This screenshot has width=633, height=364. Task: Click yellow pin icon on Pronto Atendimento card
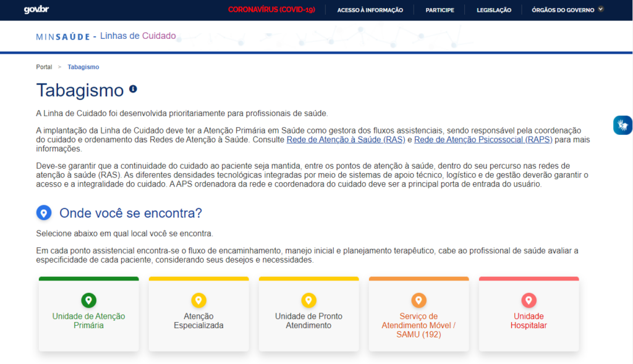(x=309, y=300)
